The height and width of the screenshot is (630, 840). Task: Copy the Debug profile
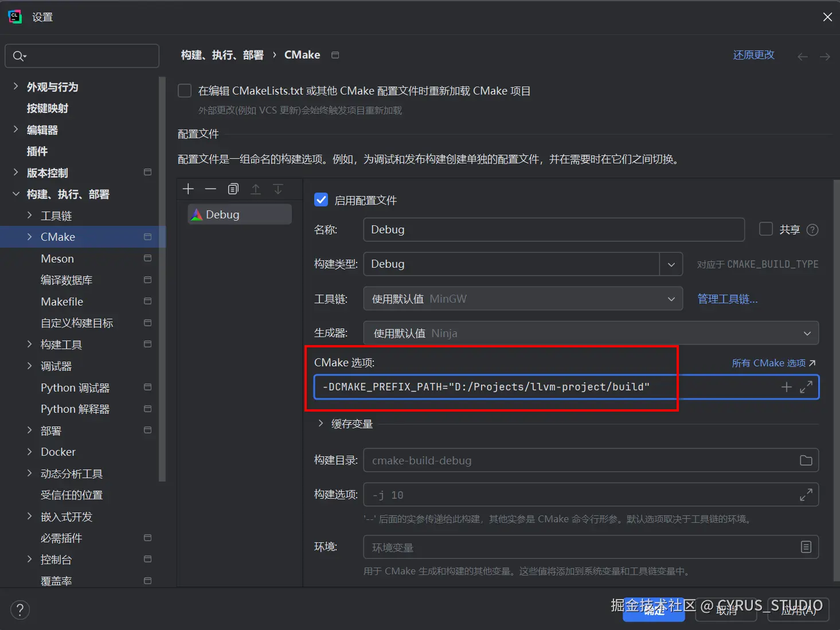click(233, 189)
